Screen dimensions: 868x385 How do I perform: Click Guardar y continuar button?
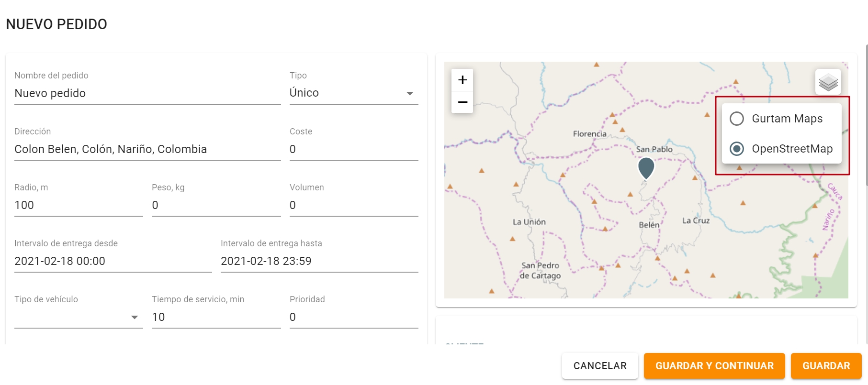point(714,366)
